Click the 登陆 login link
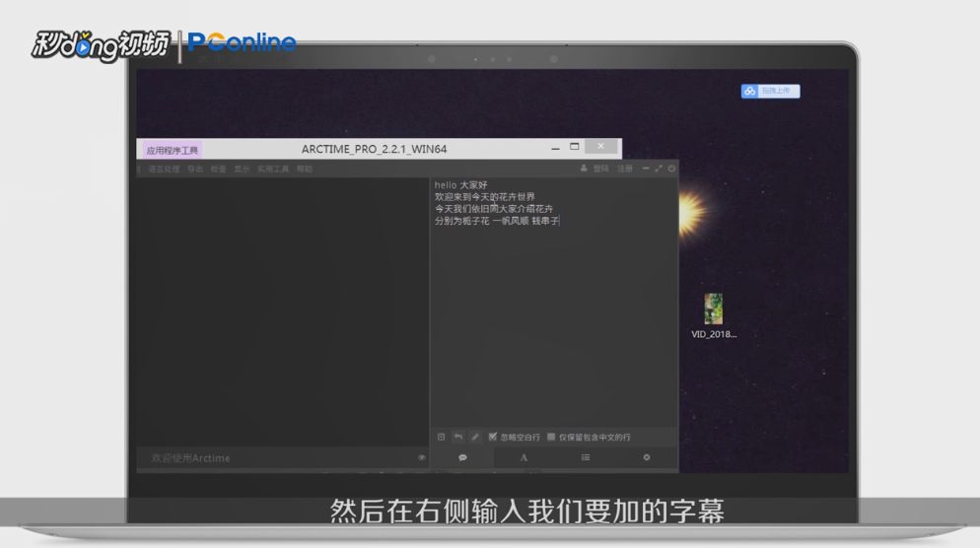Image resolution: width=980 pixels, height=548 pixels. [x=600, y=169]
